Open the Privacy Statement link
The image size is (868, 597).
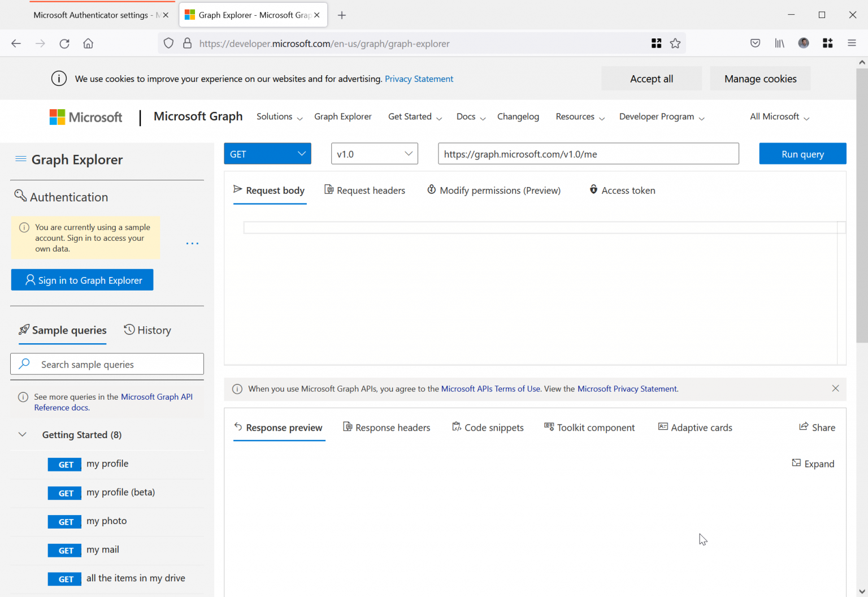click(x=419, y=79)
